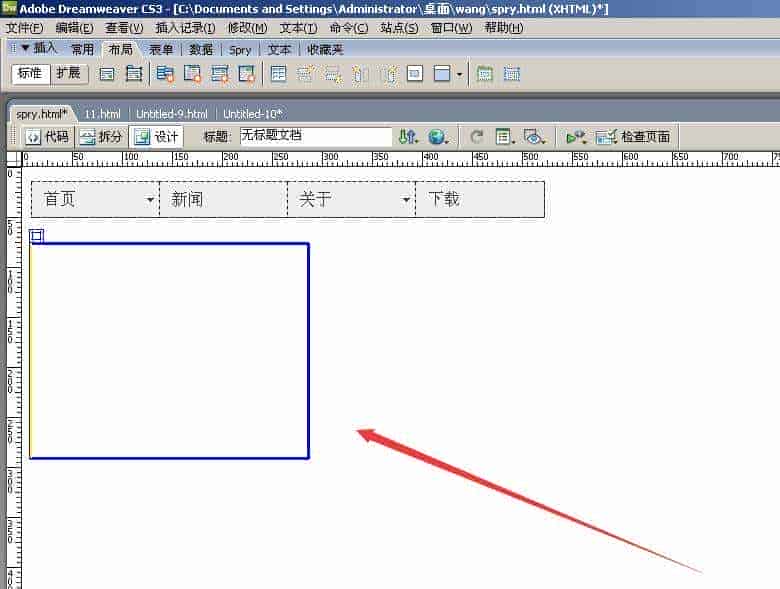
Task: Open the 窗口(W) menu
Action: pyautogui.click(x=451, y=28)
